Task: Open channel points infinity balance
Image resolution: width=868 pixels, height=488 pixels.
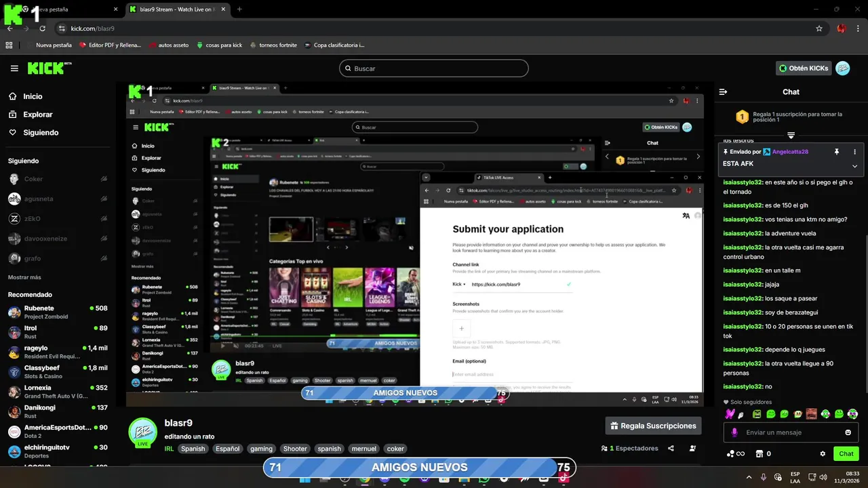Action: click(x=736, y=453)
